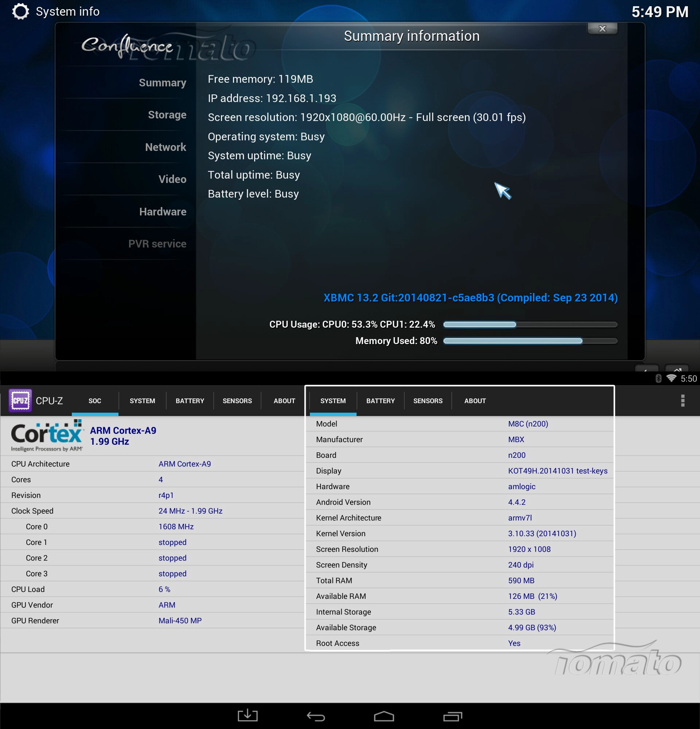The height and width of the screenshot is (729, 700).
Task: Click the System info gear icon
Action: [20, 12]
